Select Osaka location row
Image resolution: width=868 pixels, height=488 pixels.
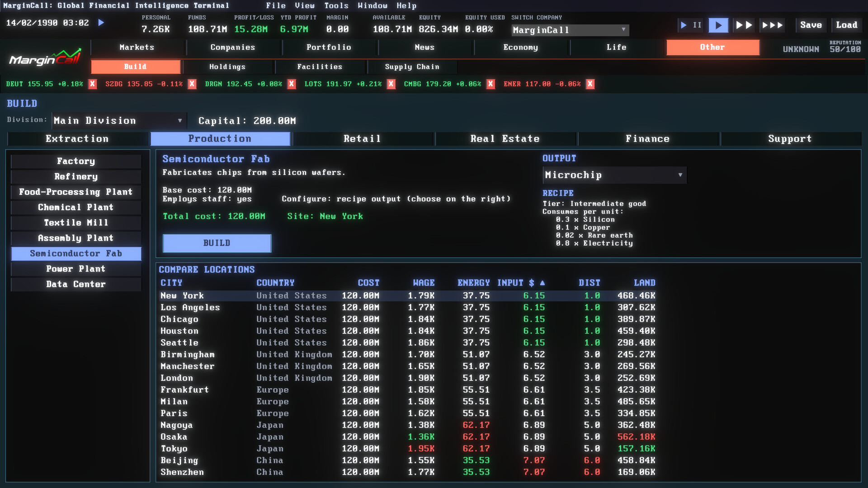point(407,437)
